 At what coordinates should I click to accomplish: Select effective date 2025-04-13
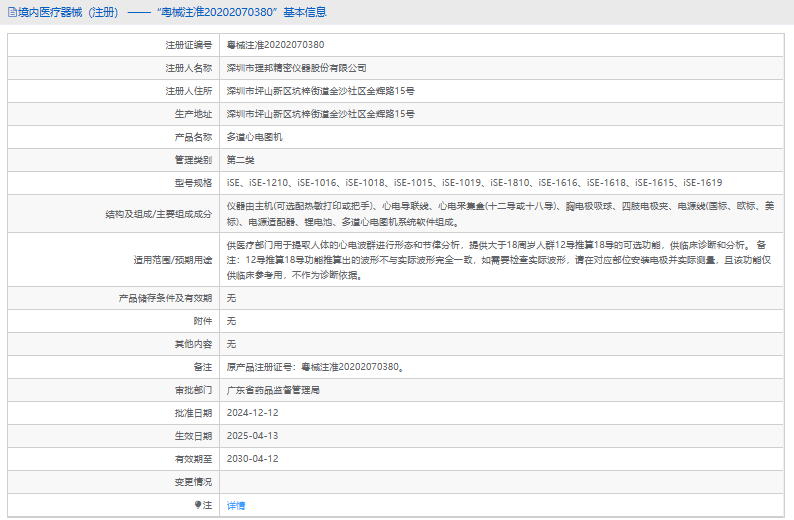coord(253,436)
